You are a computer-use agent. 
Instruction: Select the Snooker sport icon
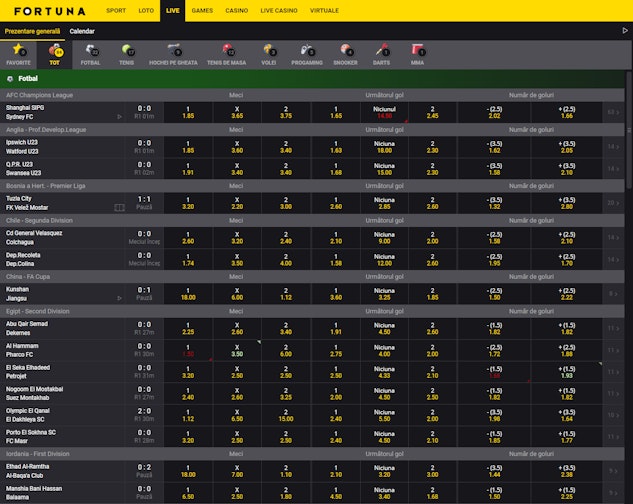pos(345,53)
